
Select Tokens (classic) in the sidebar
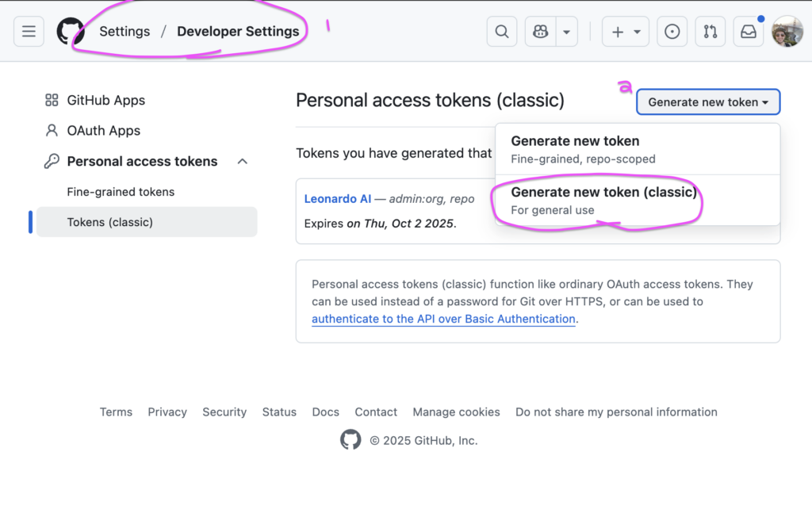pyautogui.click(x=147, y=222)
